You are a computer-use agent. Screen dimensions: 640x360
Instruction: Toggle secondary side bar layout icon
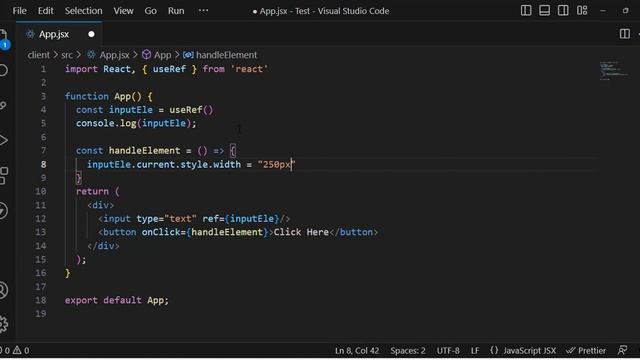[563, 11]
